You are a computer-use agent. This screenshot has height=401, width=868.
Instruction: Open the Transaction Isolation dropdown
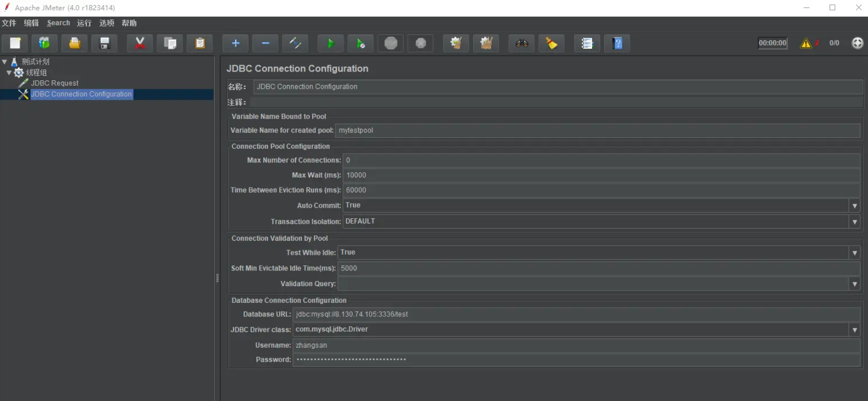click(x=854, y=222)
